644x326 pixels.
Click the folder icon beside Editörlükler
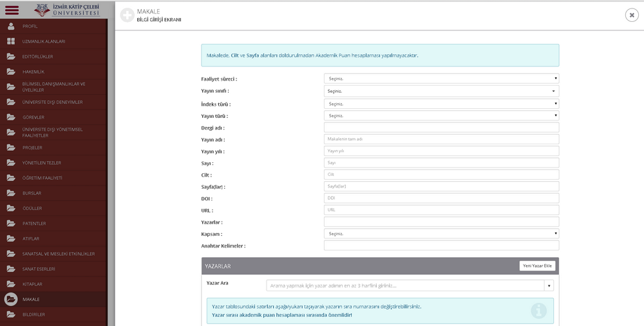click(11, 57)
